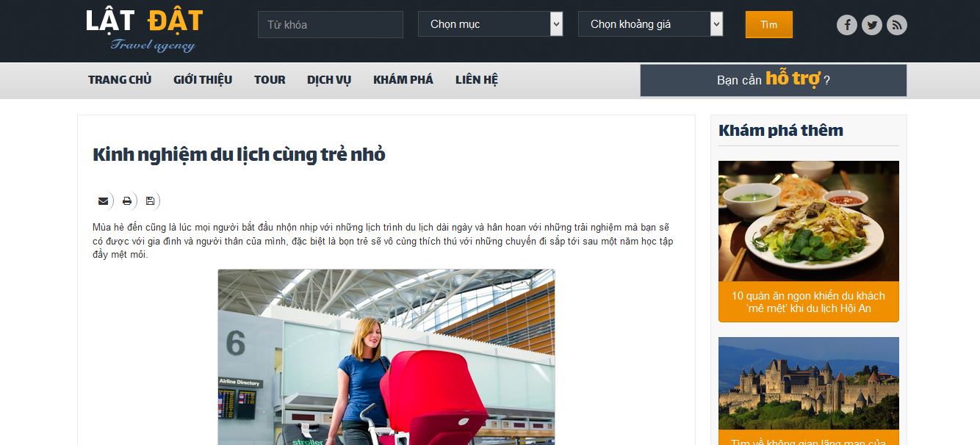Open the Twitter social icon
Screen dimensions: 980x445
click(x=872, y=25)
